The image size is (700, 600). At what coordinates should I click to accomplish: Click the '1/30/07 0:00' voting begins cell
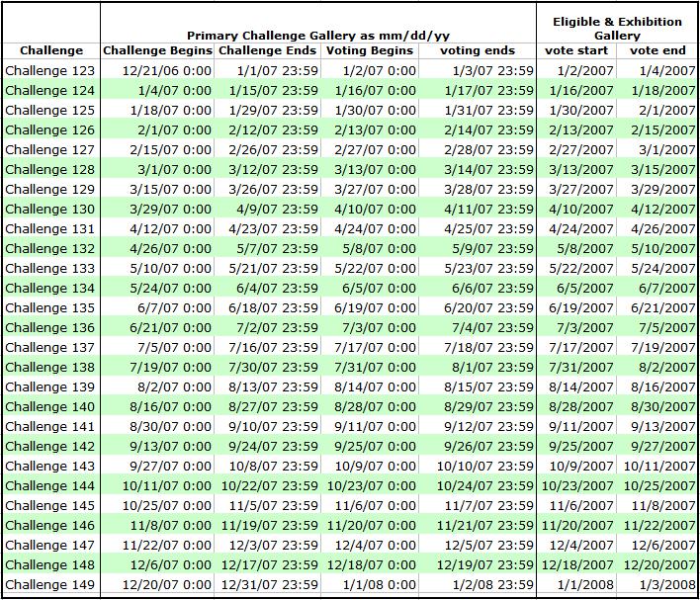(376, 111)
